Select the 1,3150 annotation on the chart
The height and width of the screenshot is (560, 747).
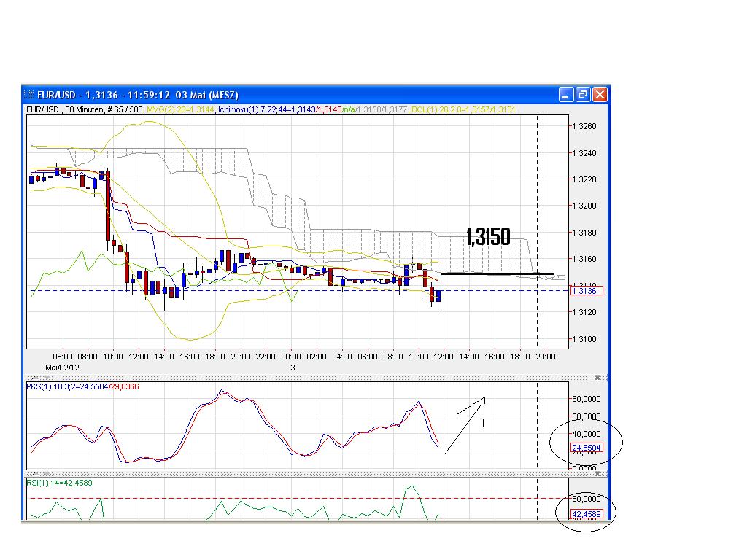pos(487,236)
